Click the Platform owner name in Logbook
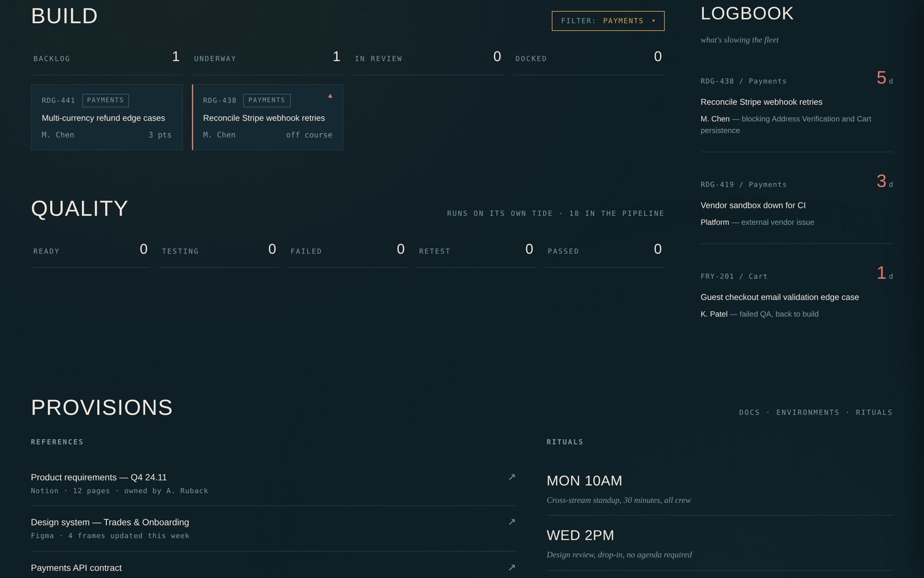This screenshot has width=924, height=578. [715, 222]
